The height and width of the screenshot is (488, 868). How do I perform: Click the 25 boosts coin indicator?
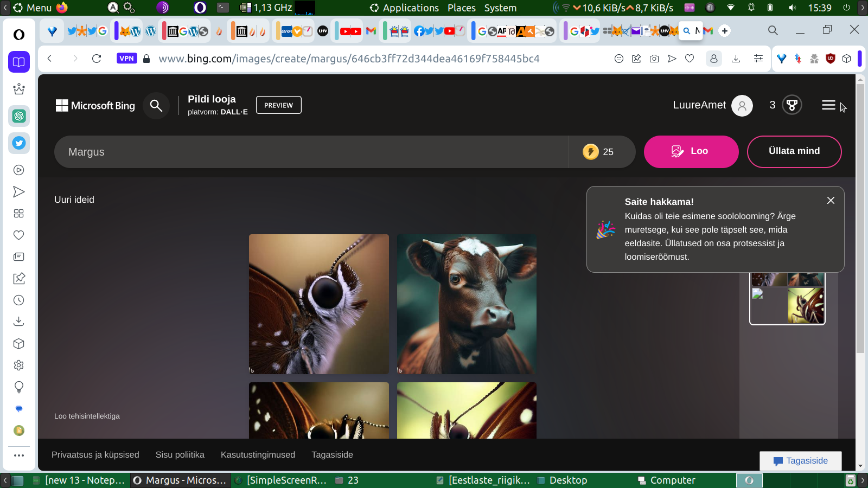tap(598, 152)
